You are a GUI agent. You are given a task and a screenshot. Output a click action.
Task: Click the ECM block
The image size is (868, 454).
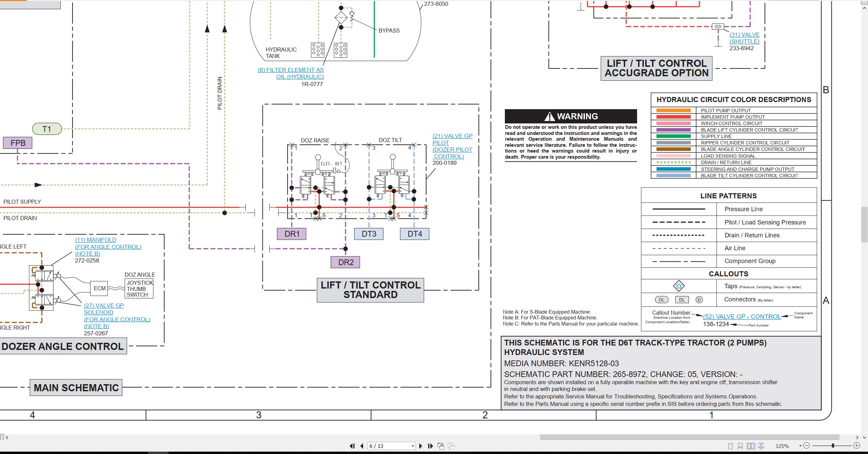coord(99,288)
